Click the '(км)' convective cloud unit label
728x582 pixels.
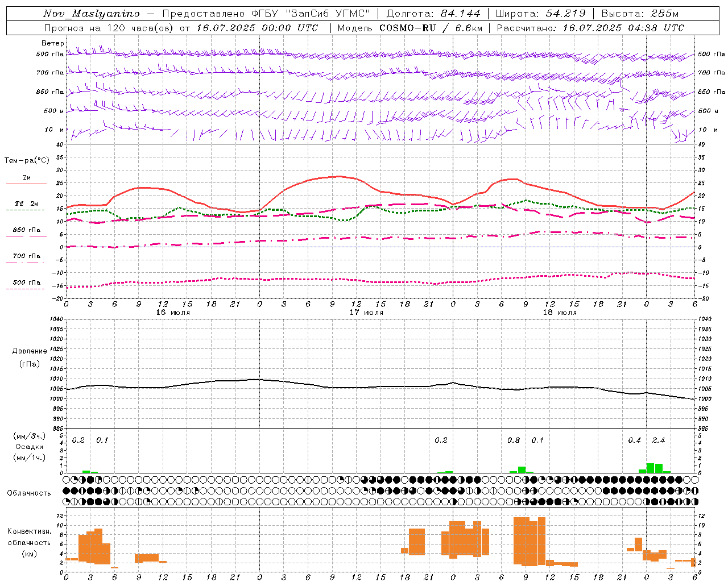pyautogui.click(x=30, y=554)
